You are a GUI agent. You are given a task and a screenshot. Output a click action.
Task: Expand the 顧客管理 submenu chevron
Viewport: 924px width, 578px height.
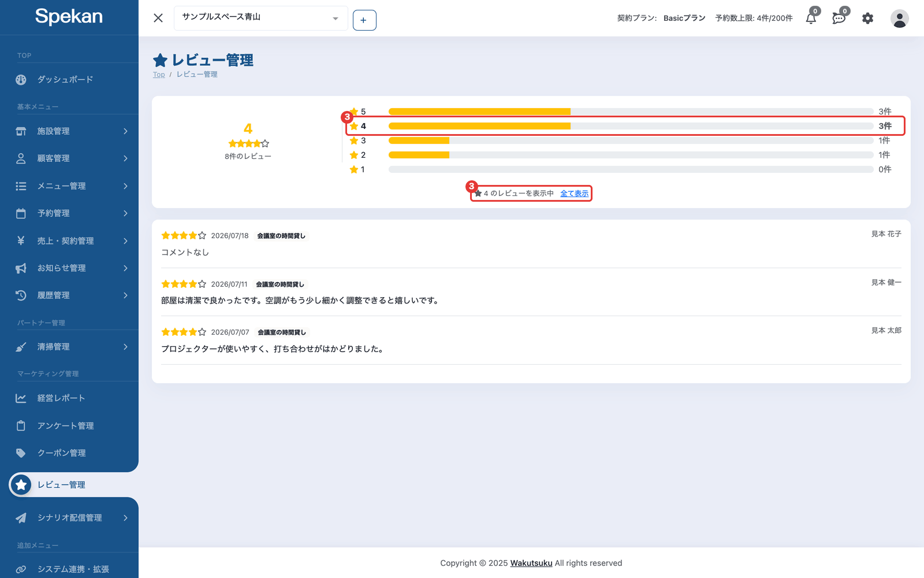[125, 158]
